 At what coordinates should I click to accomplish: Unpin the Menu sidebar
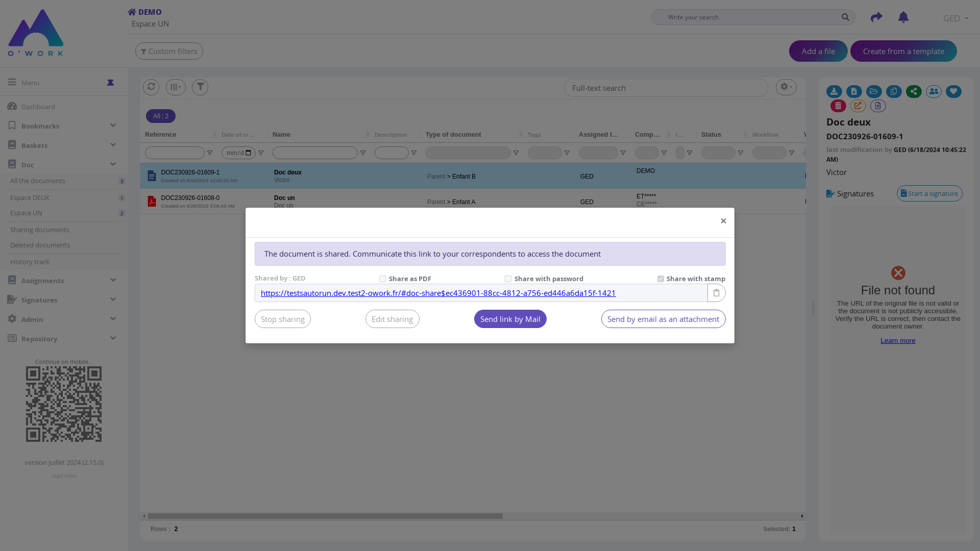pos(110,83)
